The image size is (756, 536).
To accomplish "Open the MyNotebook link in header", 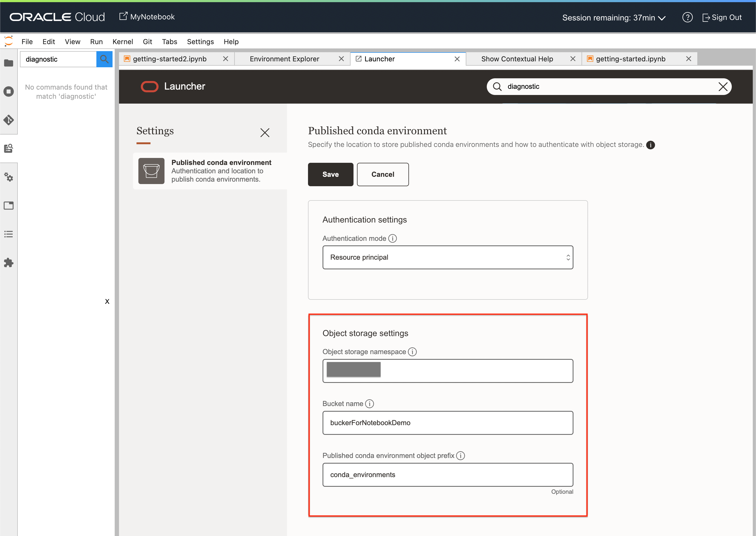I will tap(147, 16).
